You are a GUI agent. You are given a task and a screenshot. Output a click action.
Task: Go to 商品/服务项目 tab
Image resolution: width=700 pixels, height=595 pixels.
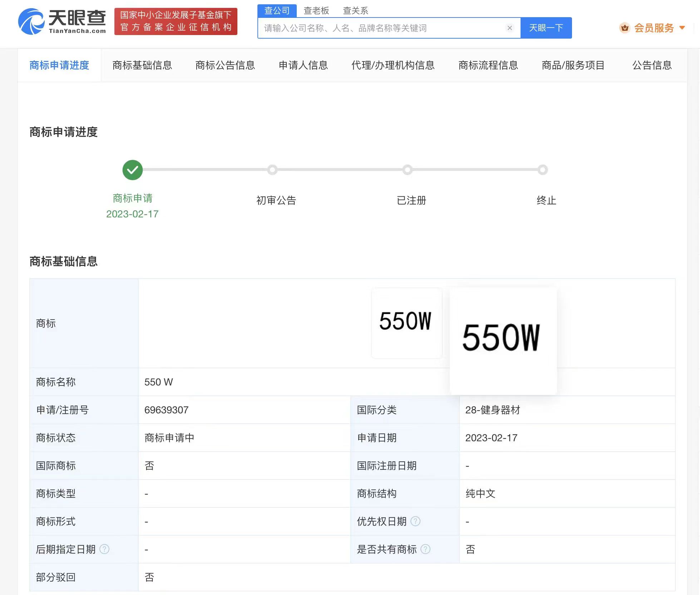click(573, 65)
